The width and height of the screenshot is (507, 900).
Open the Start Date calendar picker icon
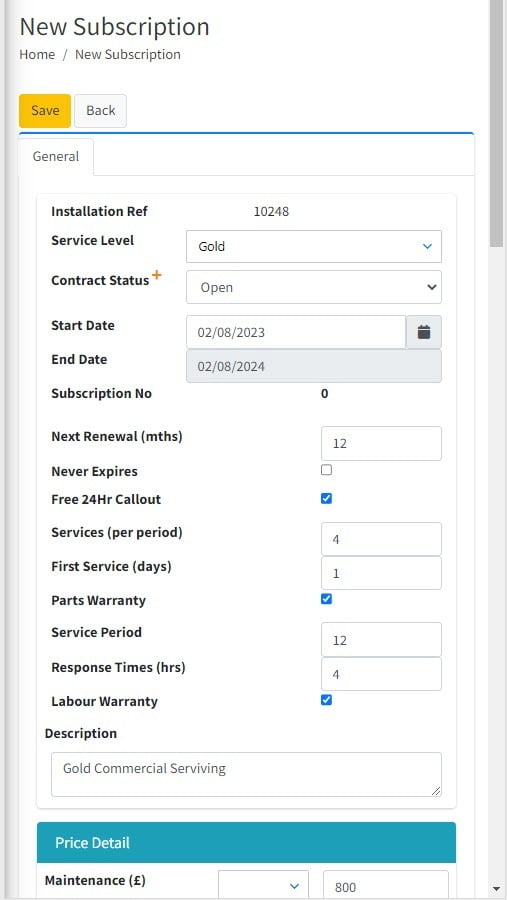coord(424,332)
